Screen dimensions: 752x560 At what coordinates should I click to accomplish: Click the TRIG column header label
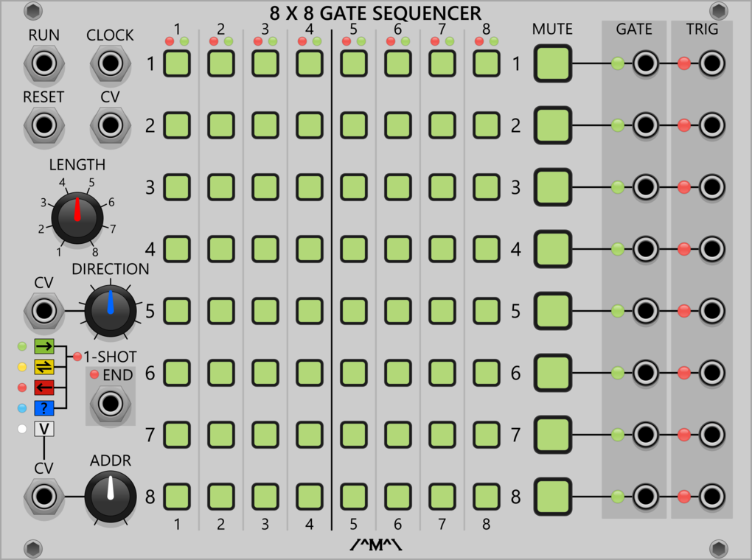coord(702,29)
